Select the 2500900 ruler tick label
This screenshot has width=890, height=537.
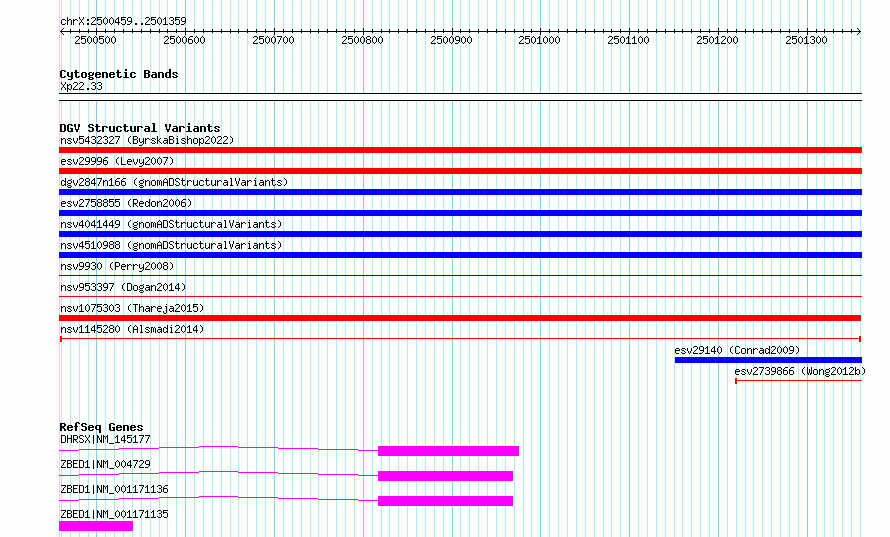pyautogui.click(x=451, y=40)
